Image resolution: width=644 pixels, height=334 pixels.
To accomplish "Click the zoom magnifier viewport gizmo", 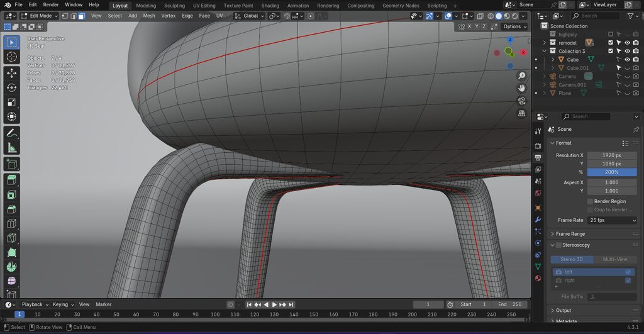I will [x=522, y=75].
